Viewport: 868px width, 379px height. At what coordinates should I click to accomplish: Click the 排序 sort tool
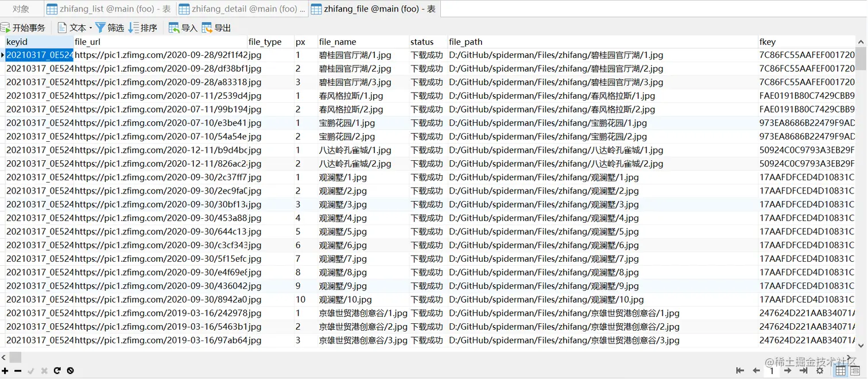(x=143, y=28)
